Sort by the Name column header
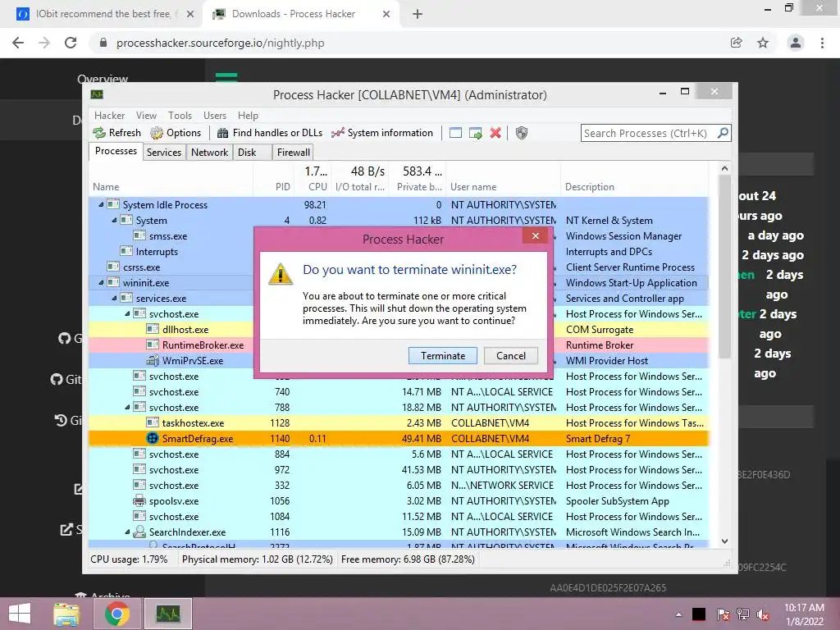Viewport: 840px width, 630px height. click(x=171, y=186)
